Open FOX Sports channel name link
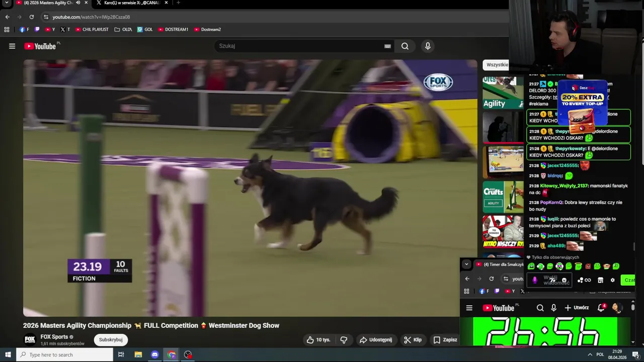 [x=54, y=337]
